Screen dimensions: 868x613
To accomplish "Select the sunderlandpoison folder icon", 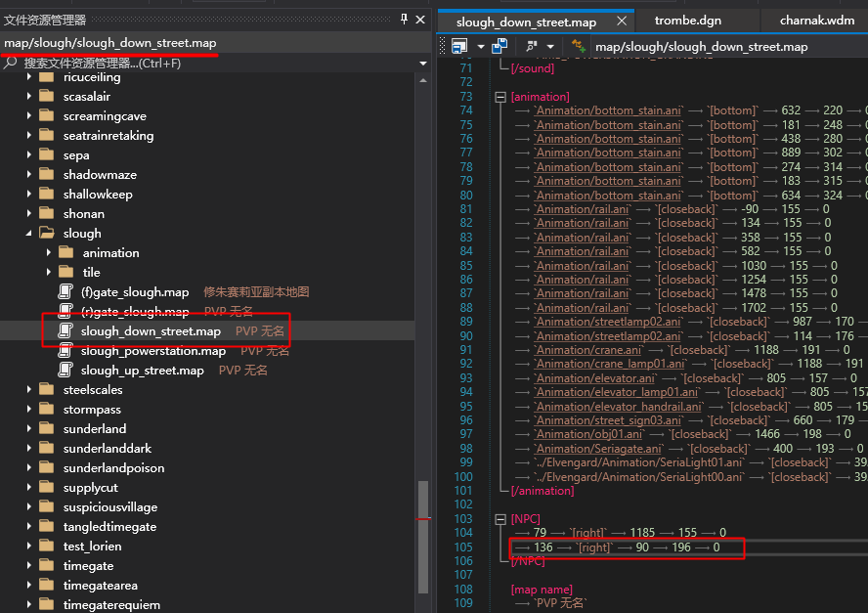I will tap(47, 468).
